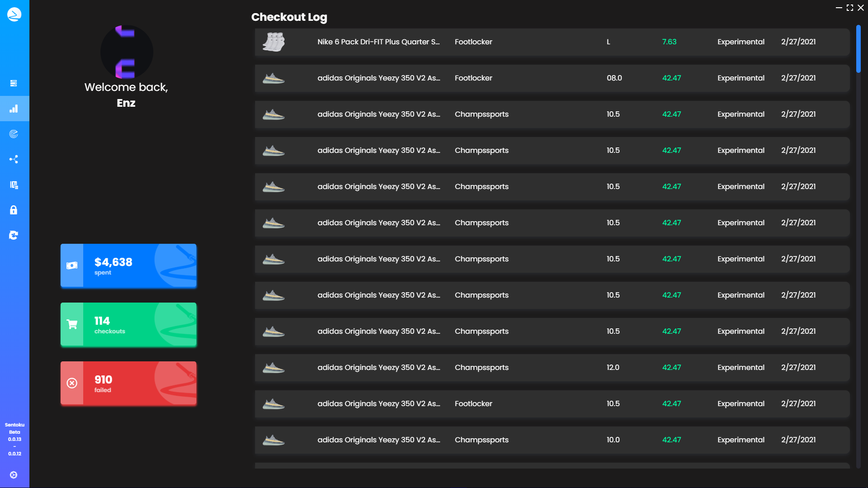Click the 114 checkouts card

[128, 324]
